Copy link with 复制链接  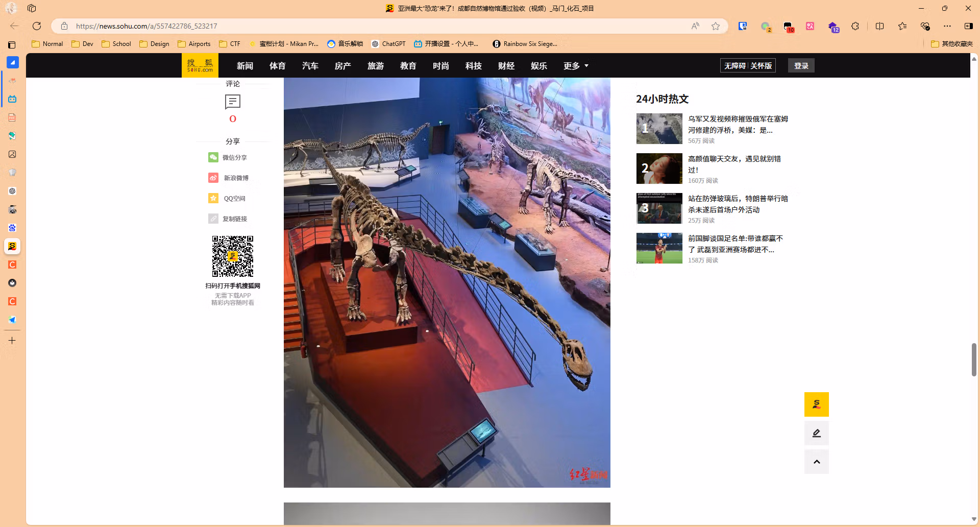point(228,219)
